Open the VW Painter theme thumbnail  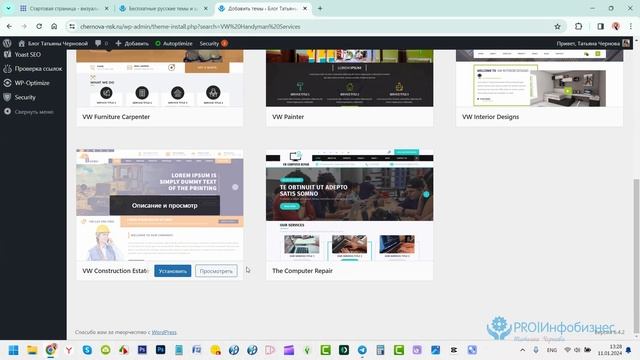pyautogui.click(x=349, y=78)
